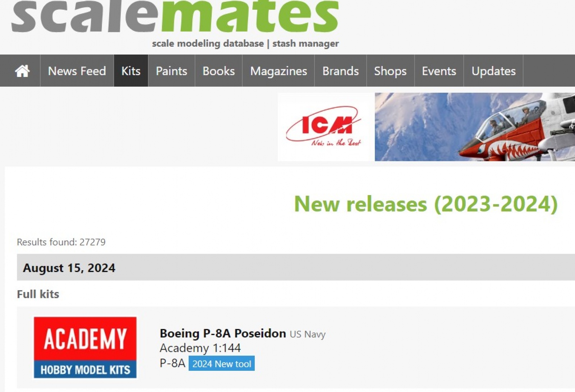The image size is (575, 392).
Task: Open the helicopter banner ad image
Action: (x=475, y=127)
